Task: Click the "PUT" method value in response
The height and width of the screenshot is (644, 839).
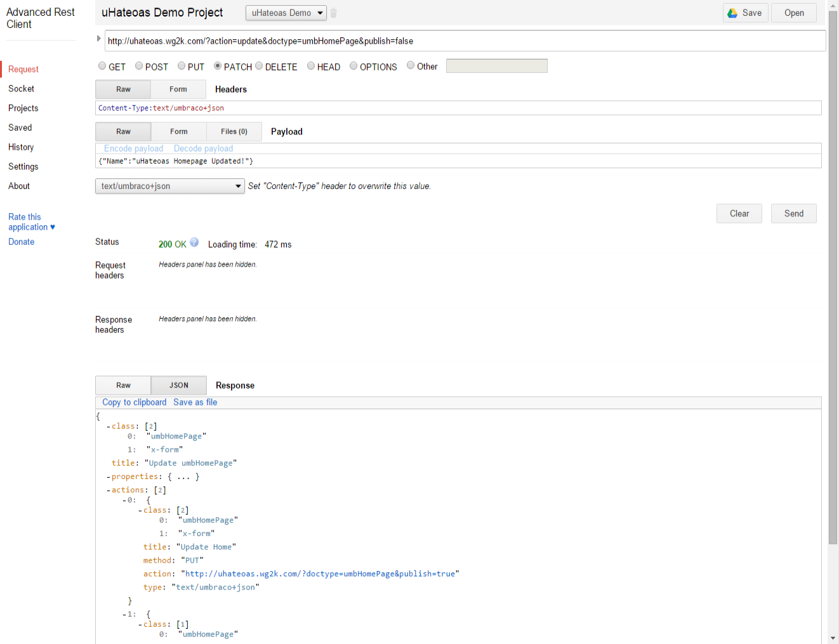Action: pos(192,561)
